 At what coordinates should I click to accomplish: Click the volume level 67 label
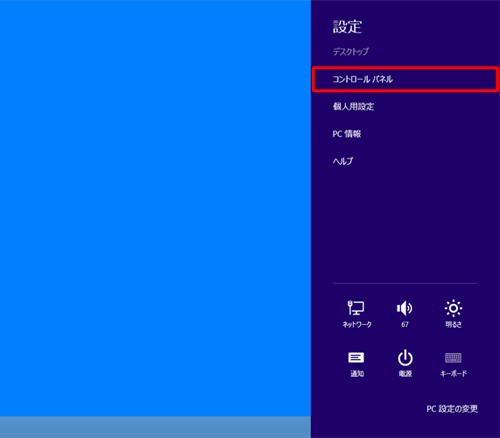pos(405,324)
